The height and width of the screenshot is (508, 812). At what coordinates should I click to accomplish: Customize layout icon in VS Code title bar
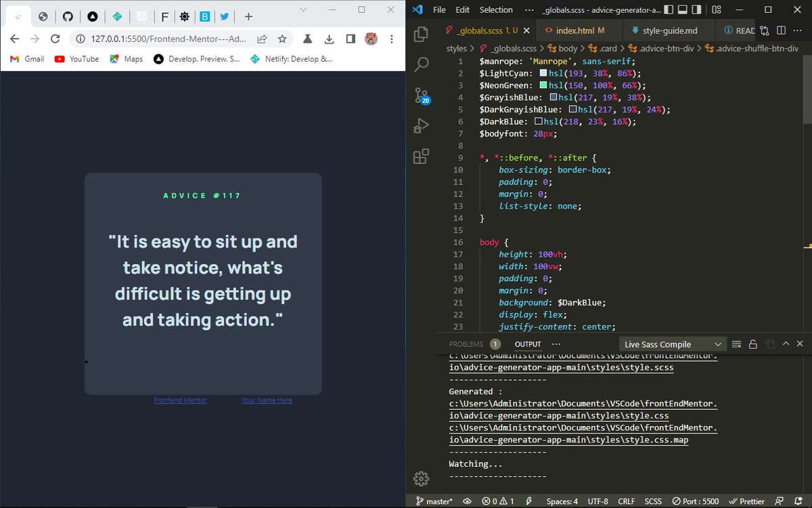click(x=717, y=9)
